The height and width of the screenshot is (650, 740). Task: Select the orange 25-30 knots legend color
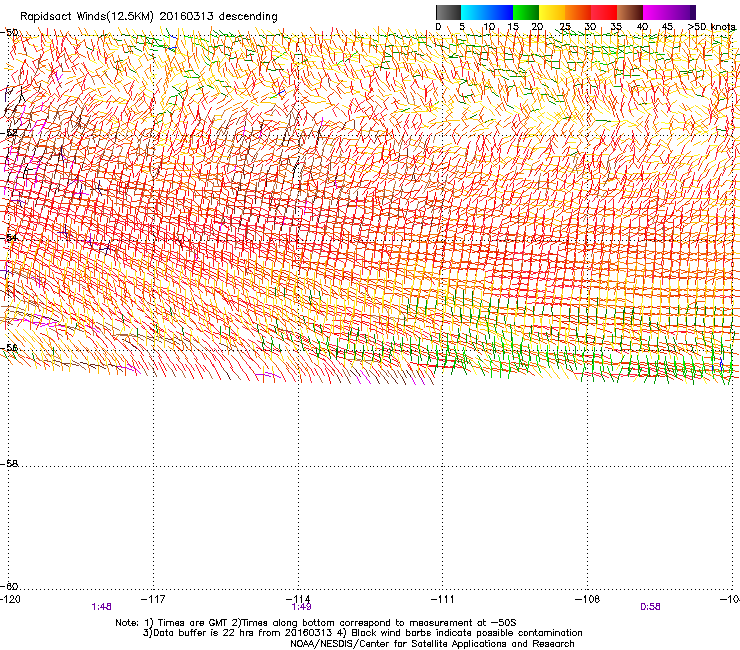tap(578, 12)
